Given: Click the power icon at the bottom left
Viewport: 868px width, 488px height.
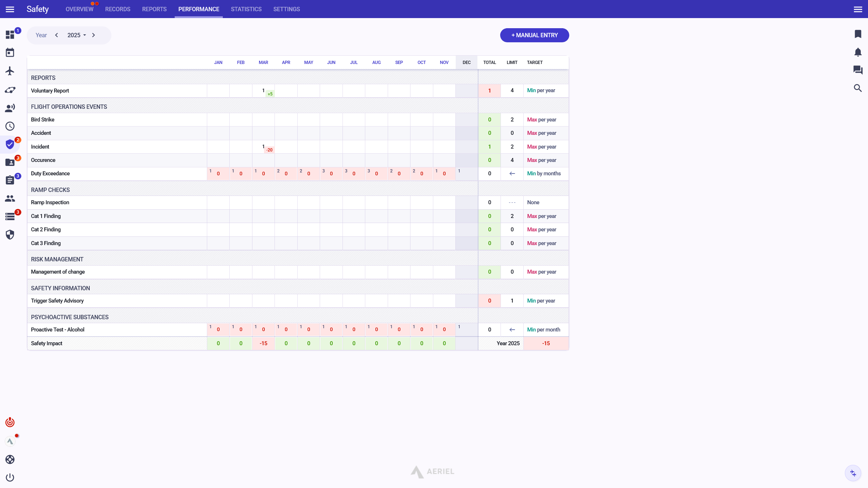Looking at the screenshot, I should click(x=10, y=478).
